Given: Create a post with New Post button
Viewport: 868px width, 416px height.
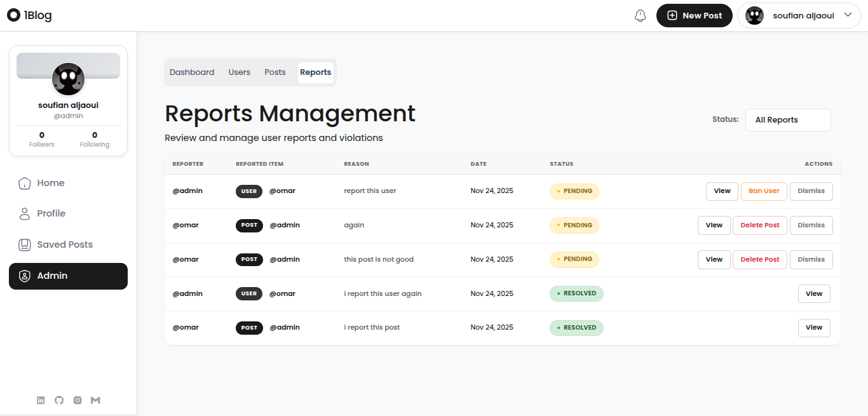Looking at the screenshot, I should coord(695,16).
